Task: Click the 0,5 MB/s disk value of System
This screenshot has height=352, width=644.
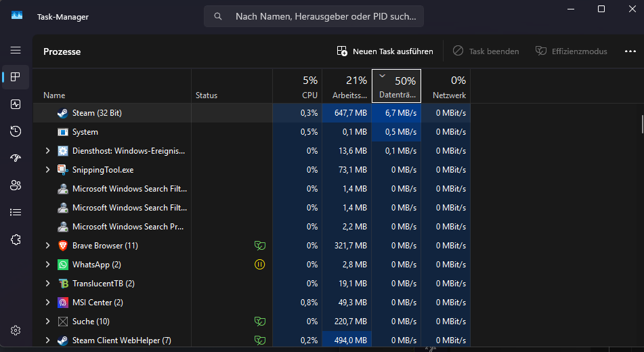Action: (x=401, y=132)
